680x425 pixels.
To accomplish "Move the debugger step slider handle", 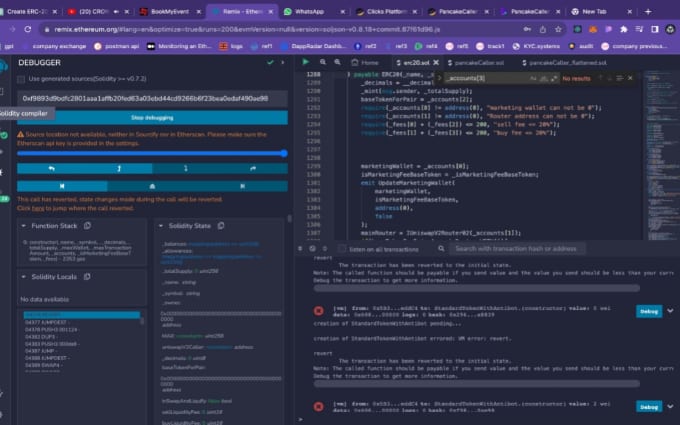I will click(284, 153).
